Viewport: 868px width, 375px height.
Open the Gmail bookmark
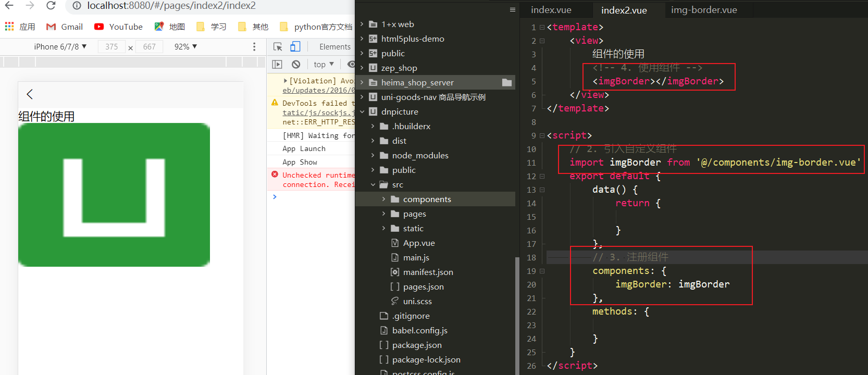pos(65,27)
